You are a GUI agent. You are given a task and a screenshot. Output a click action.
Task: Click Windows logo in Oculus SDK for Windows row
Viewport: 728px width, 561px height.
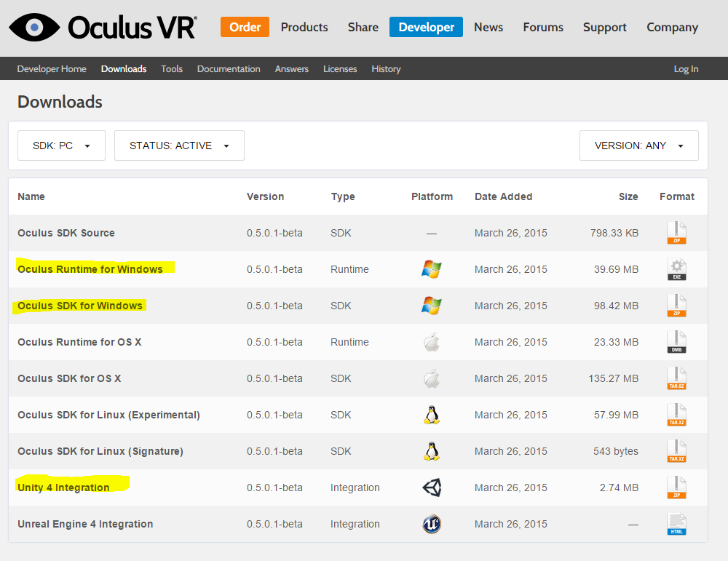tap(431, 306)
